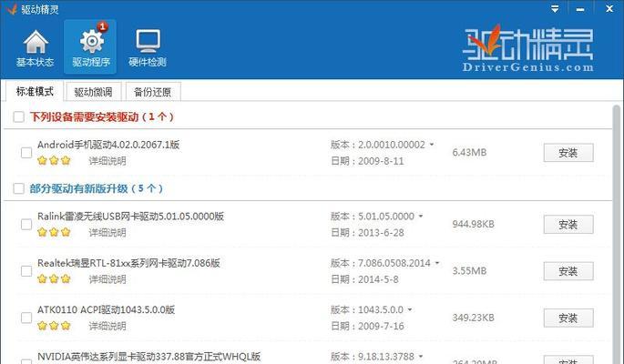The width and height of the screenshot is (624, 364).
Task: Click the 下列设备需要安装驱动 section heading
Action: (101, 116)
